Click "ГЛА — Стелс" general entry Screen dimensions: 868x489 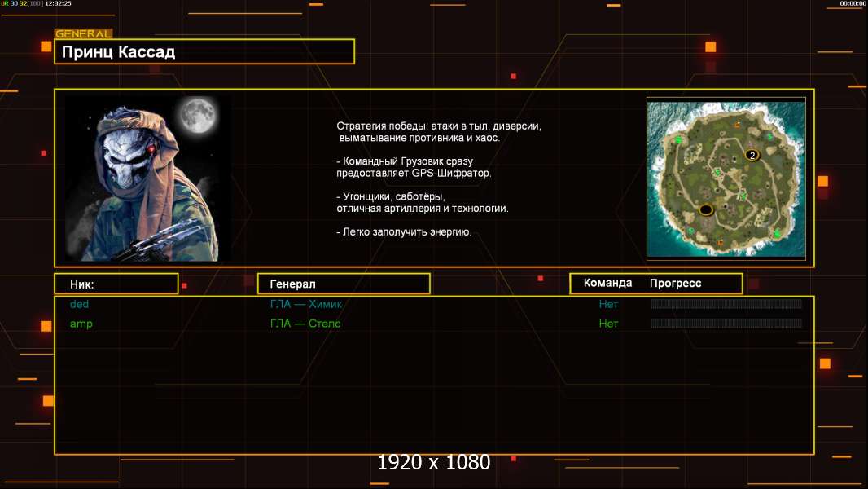coord(305,324)
